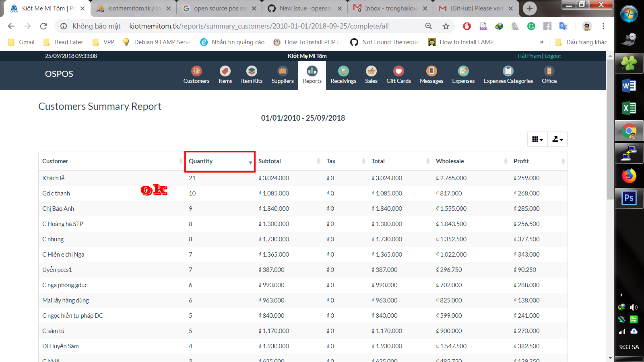Open the Windows Start button
Screen dimensions: 644x362
pos(629,14)
